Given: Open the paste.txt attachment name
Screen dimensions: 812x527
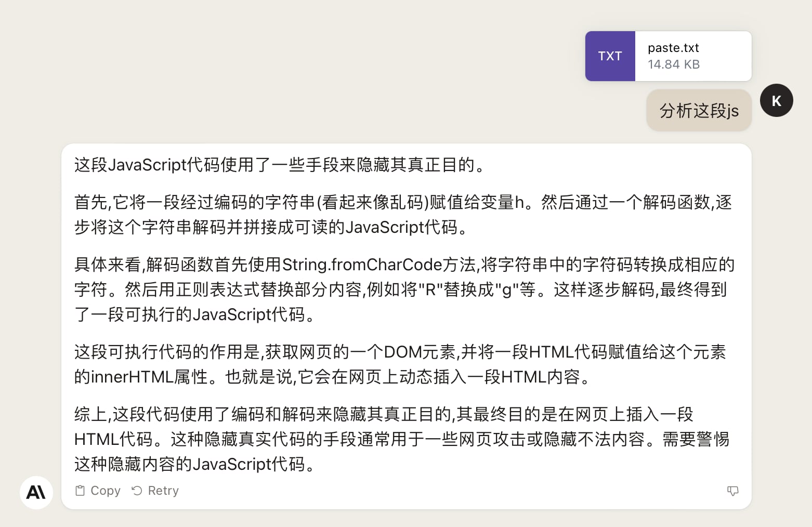Looking at the screenshot, I should pyautogui.click(x=673, y=48).
